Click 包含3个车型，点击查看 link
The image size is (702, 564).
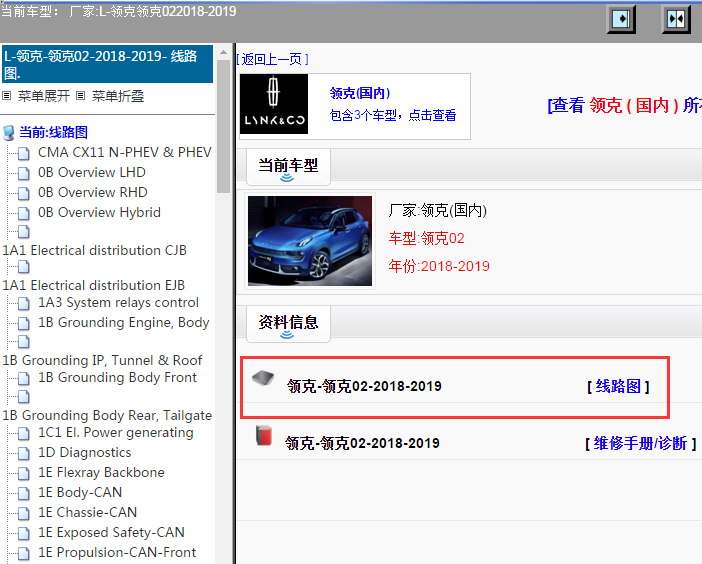point(393,115)
